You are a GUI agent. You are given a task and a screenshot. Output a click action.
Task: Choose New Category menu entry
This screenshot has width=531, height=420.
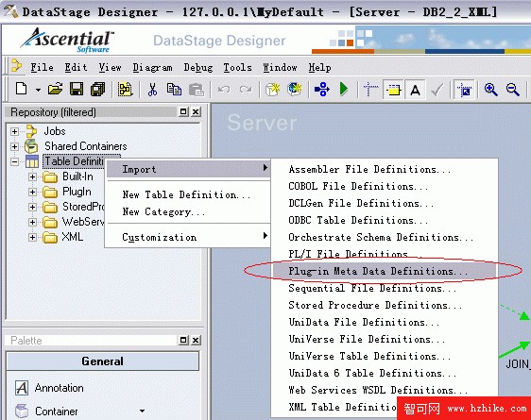pyautogui.click(x=188, y=211)
